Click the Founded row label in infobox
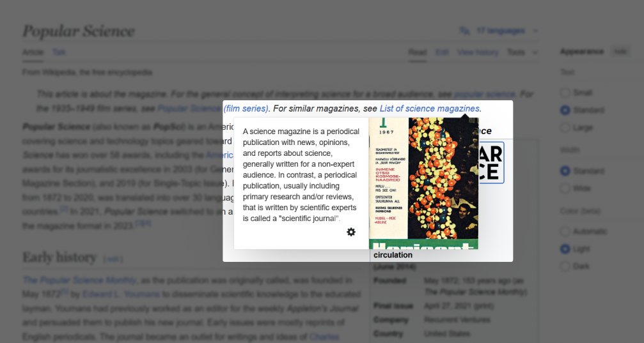644x343 pixels. [389, 280]
